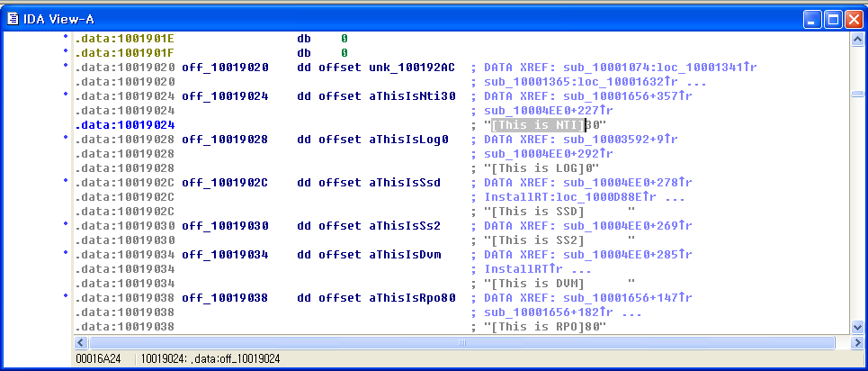Click address .data:1001901F

[x=124, y=53]
